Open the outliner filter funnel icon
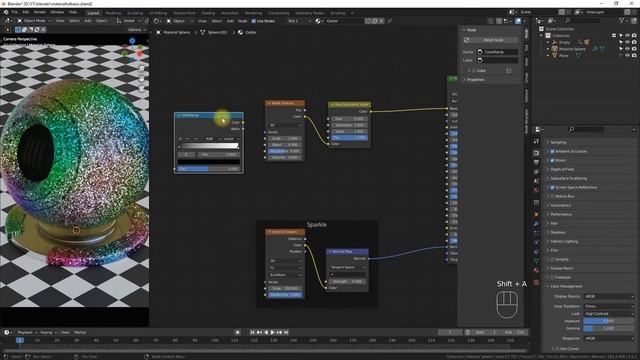 (x=622, y=20)
